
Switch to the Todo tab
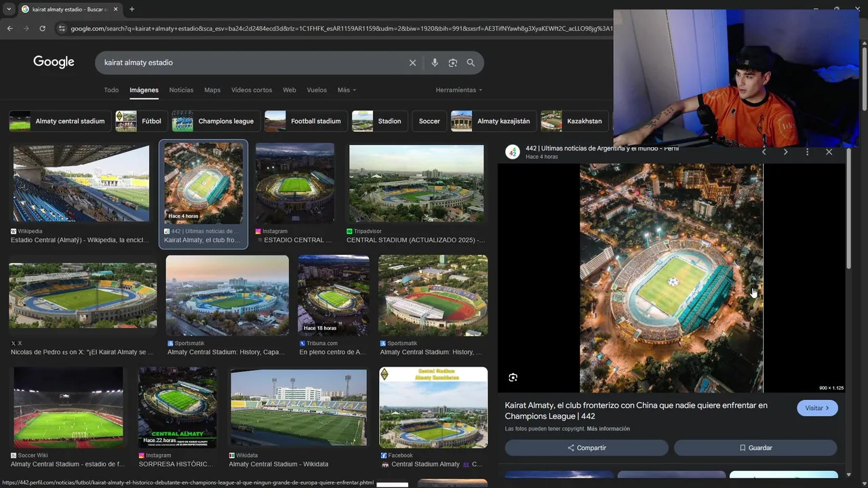(111, 90)
